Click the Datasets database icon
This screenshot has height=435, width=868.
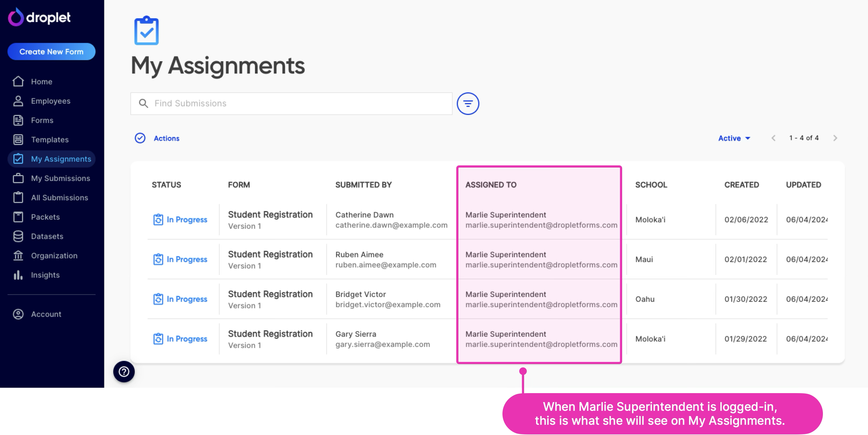[18, 236]
